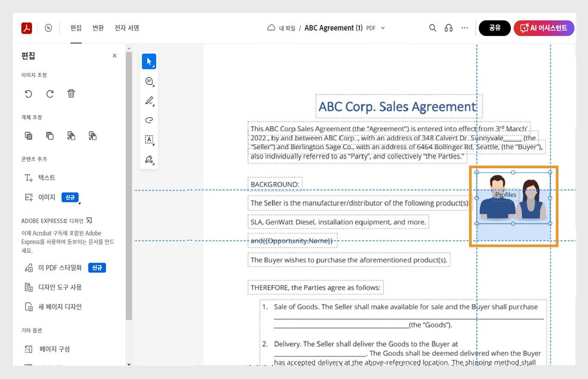Viewport: 588px width, 379px height.
Task: Click the image bottom-center resize handle
Action: [513, 224]
